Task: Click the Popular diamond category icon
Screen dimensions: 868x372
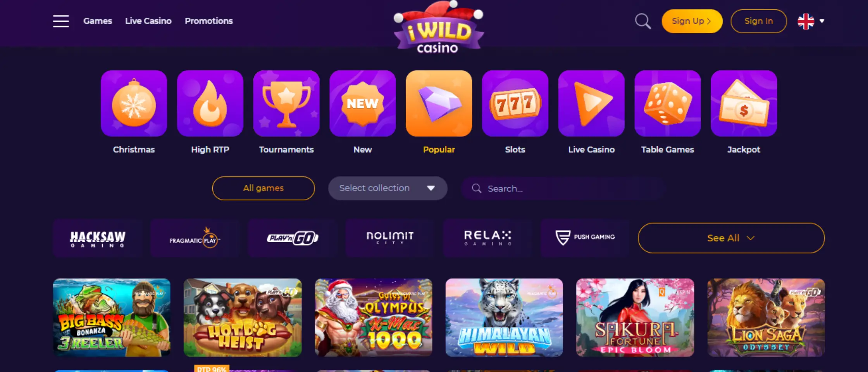Action: pos(439,103)
